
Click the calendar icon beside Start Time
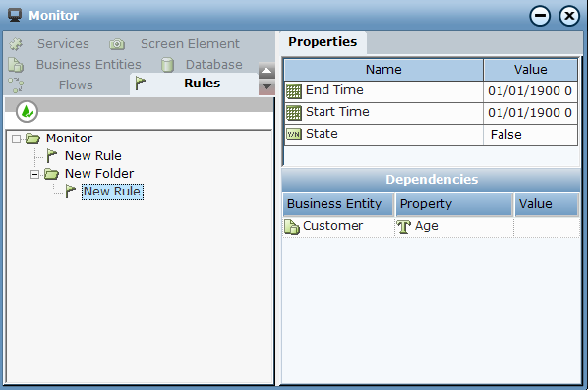tap(294, 113)
